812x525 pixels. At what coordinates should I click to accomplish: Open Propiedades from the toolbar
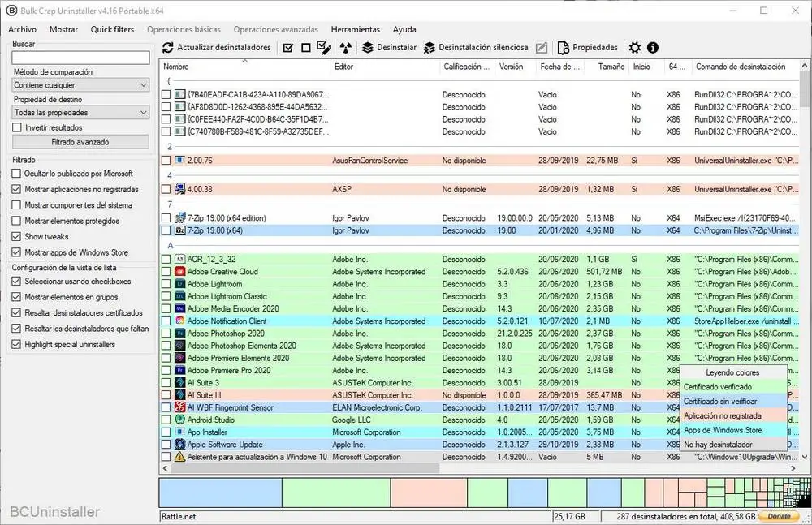tap(588, 48)
